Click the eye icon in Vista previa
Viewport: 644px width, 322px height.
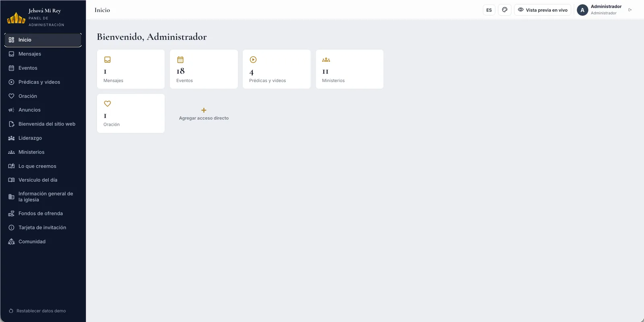pyautogui.click(x=521, y=10)
